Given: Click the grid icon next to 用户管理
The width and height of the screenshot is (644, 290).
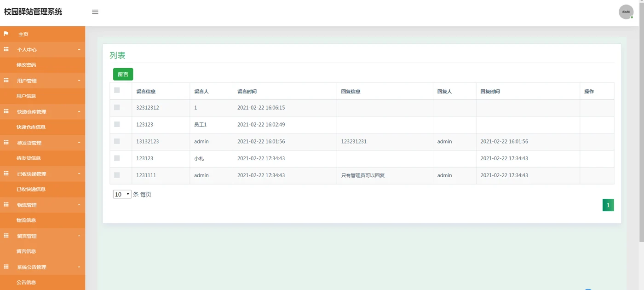Looking at the screenshot, I should point(6,80).
